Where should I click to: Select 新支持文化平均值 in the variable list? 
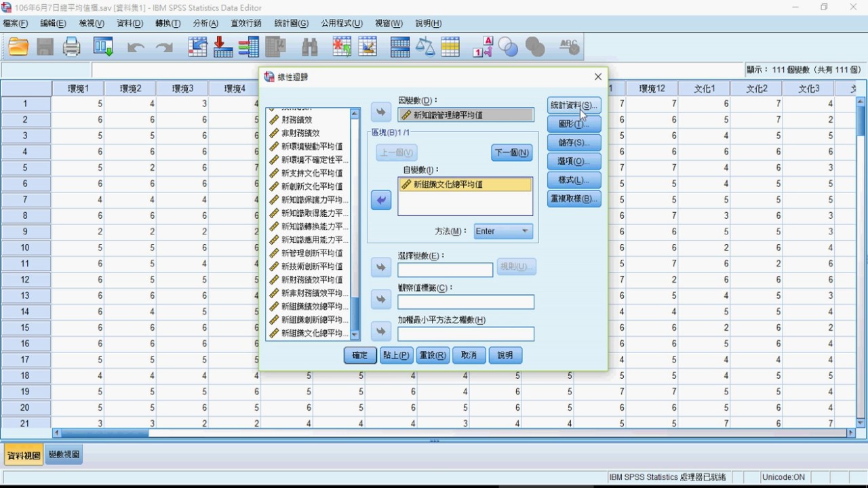click(x=309, y=173)
